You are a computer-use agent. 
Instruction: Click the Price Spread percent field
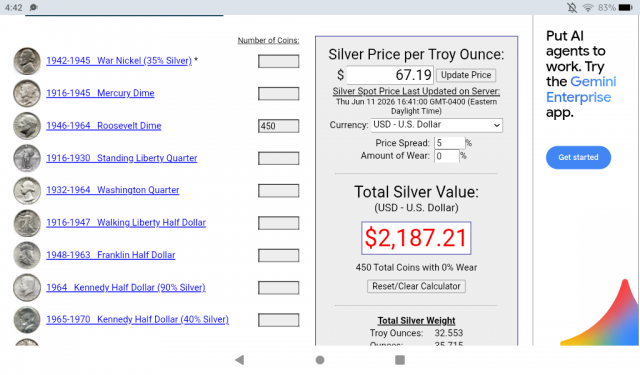(x=449, y=143)
